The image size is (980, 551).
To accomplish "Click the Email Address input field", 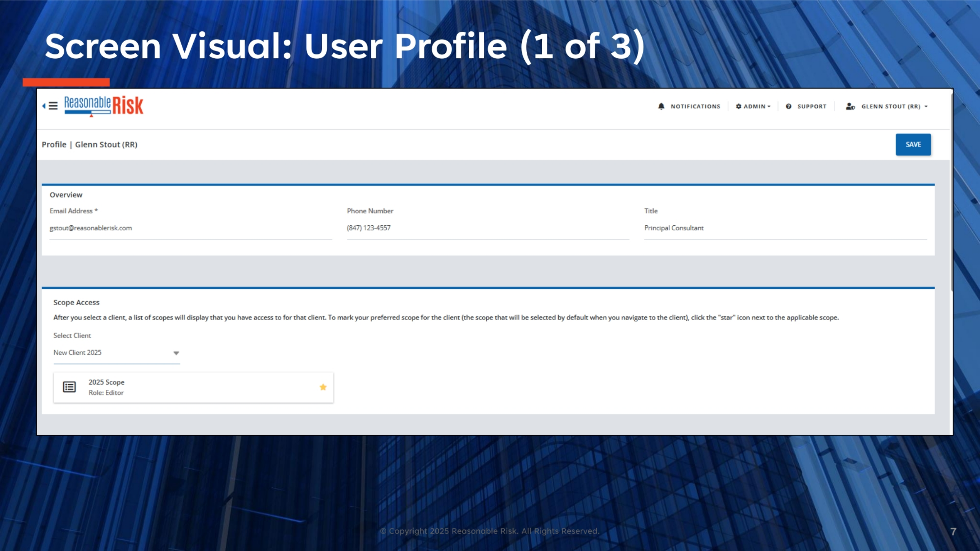I will [x=191, y=228].
